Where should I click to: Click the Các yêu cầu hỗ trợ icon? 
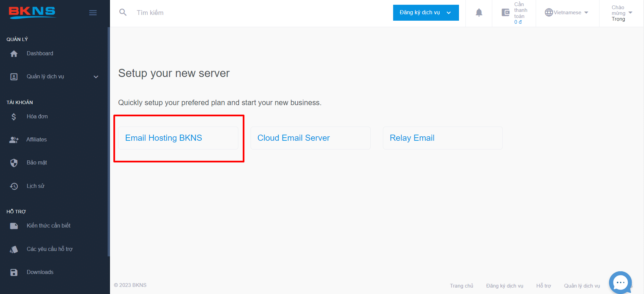(14, 249)
